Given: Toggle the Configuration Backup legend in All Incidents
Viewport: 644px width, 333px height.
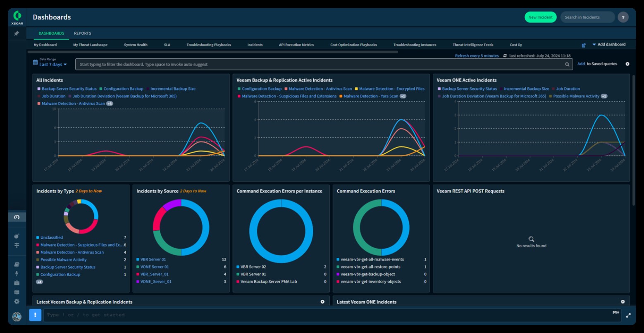Looking at the screenshot, I should click(x=122, y=89).
